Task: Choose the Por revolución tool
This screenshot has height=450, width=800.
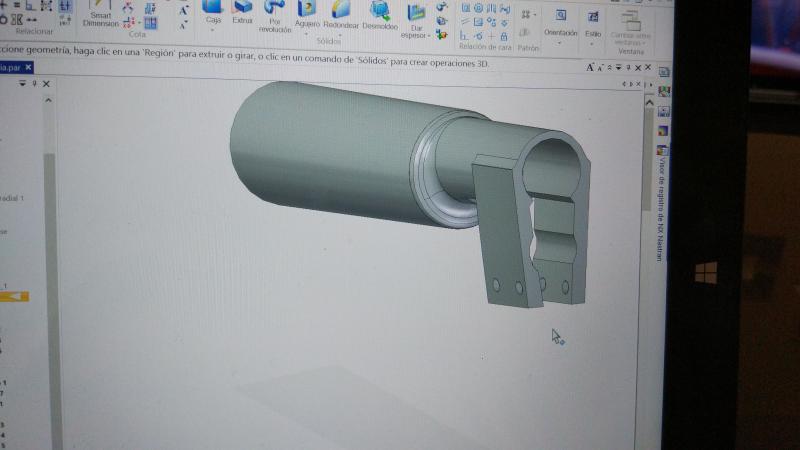Action: [275, 14]
